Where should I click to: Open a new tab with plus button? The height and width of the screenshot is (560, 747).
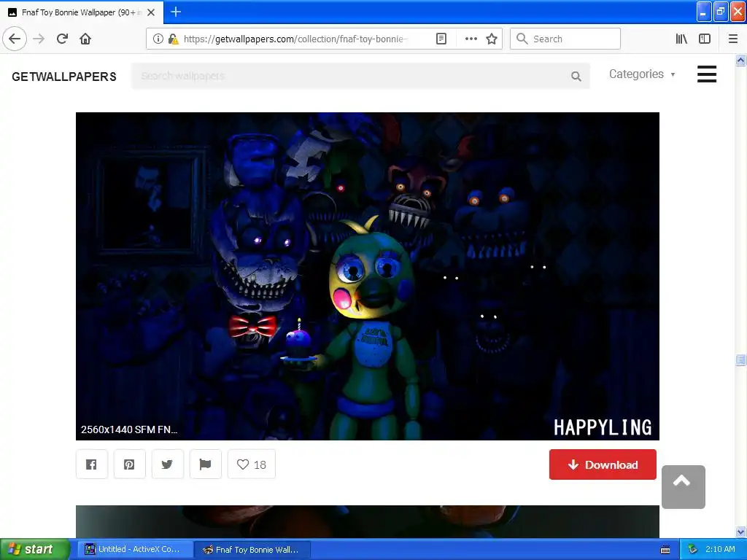pyautogui.click(x=175, y=12)
